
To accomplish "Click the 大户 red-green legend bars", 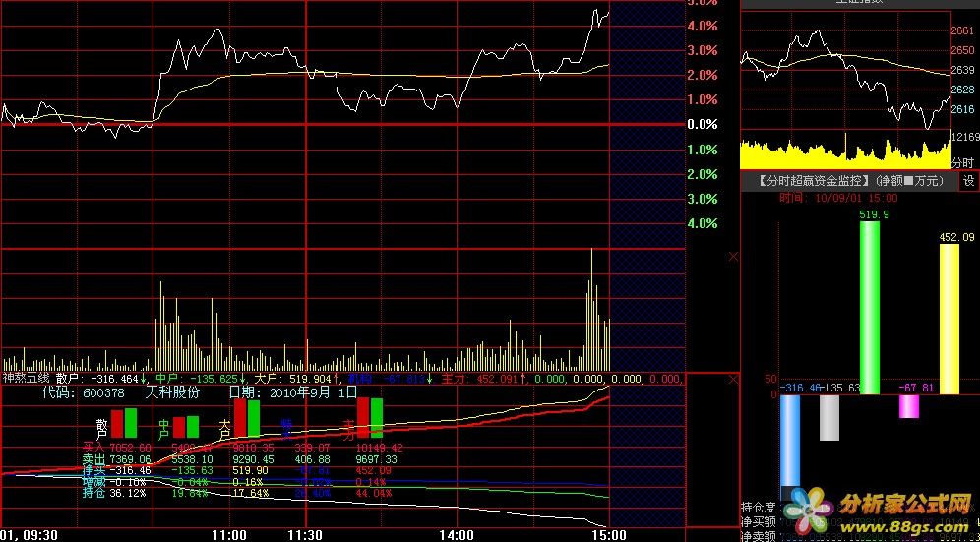I will [x=247, y=418].
